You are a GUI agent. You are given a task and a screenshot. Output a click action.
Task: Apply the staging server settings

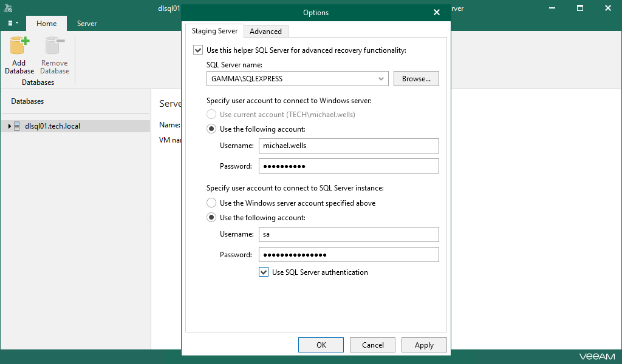[x=424, y=345]
